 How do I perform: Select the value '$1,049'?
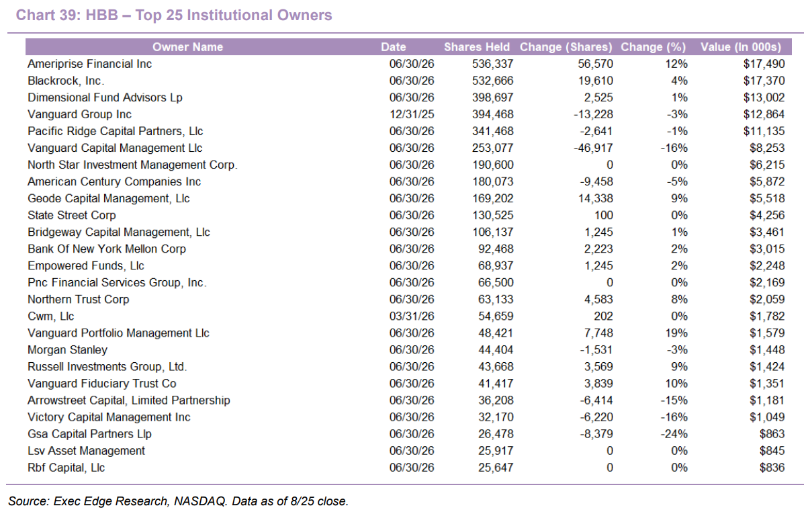point(767,417)
